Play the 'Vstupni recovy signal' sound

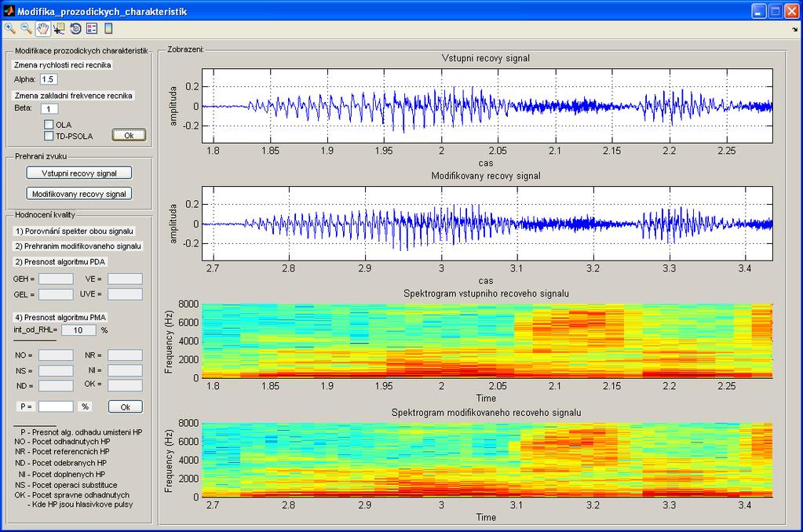pos(78,173)
